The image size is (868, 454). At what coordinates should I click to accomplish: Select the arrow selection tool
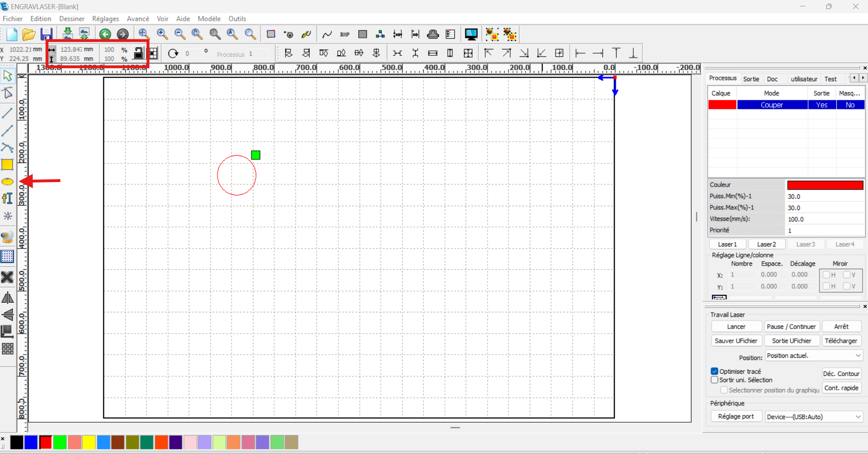[8, 76]
